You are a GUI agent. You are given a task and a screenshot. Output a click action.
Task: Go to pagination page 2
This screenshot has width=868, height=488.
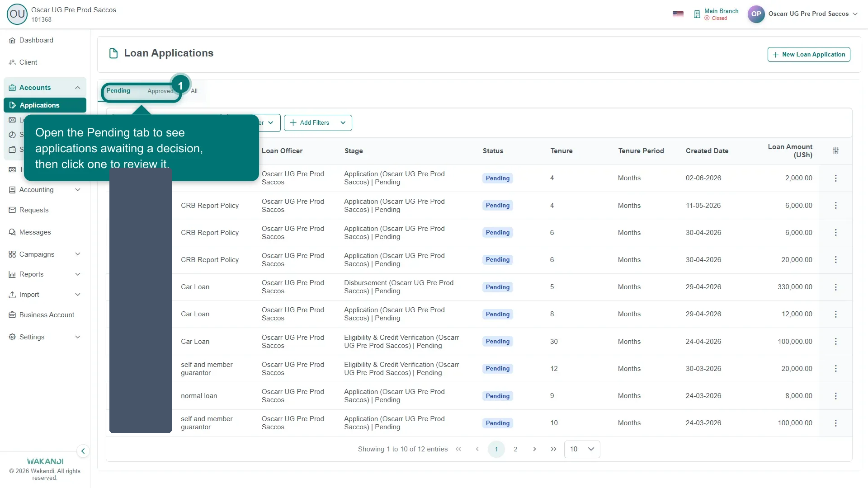click(515, 449)
